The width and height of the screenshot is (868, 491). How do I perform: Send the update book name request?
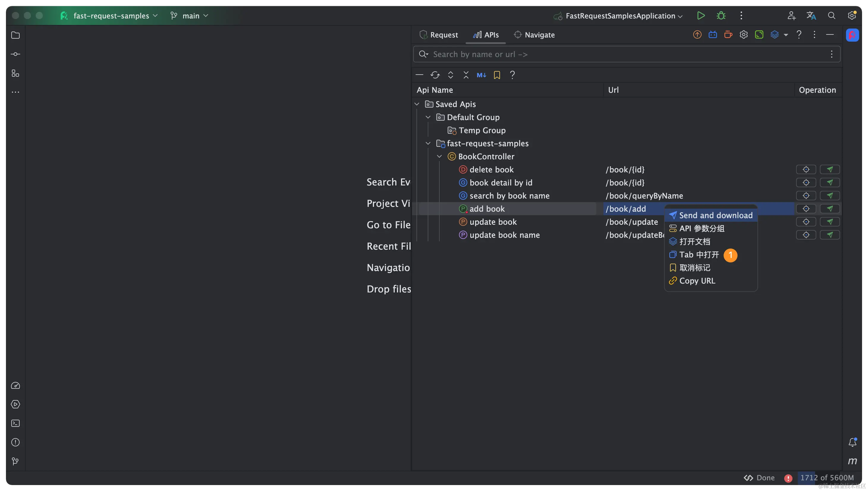tap(830, 235)
